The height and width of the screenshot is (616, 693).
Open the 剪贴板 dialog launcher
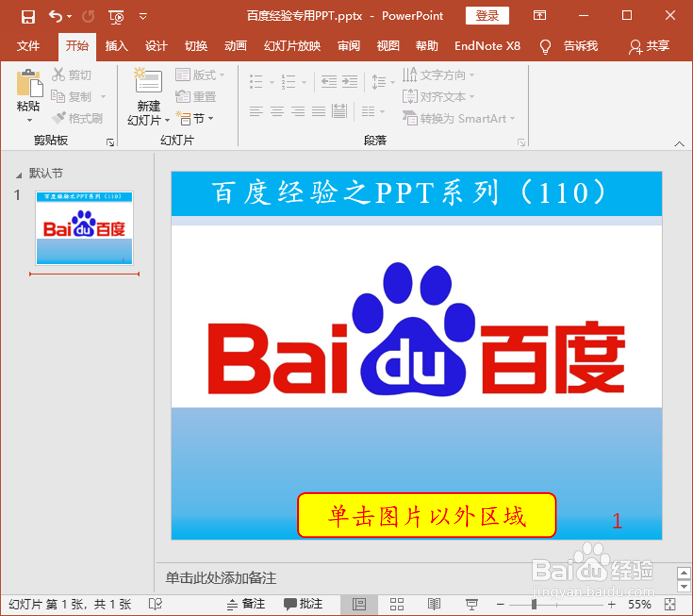110,142
